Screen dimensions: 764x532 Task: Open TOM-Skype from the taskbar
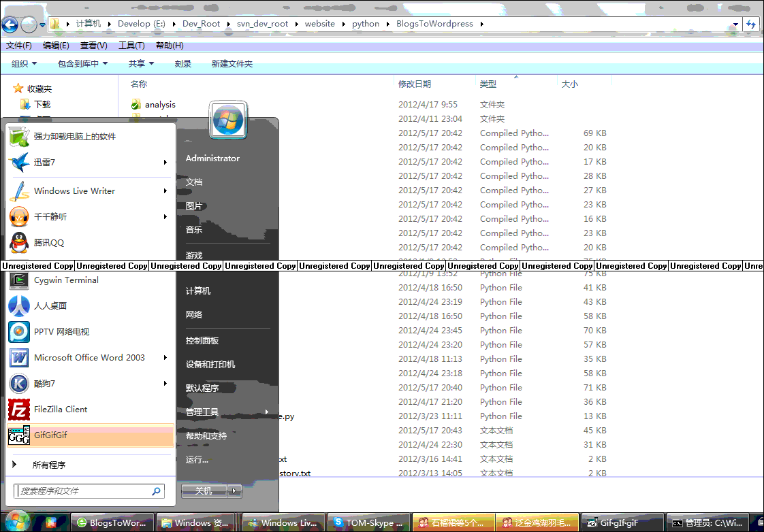click(x=368, y=523)
